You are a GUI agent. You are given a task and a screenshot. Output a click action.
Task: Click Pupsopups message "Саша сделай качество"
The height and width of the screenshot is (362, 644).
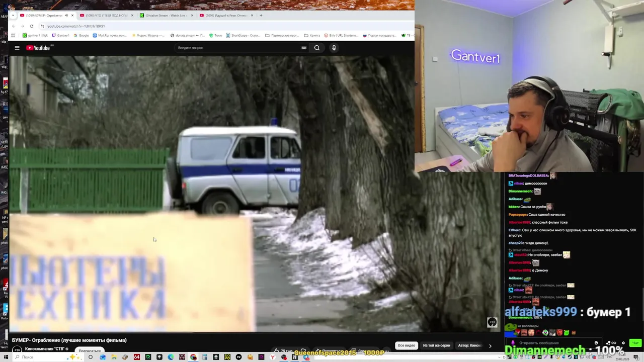pos(547,214)
